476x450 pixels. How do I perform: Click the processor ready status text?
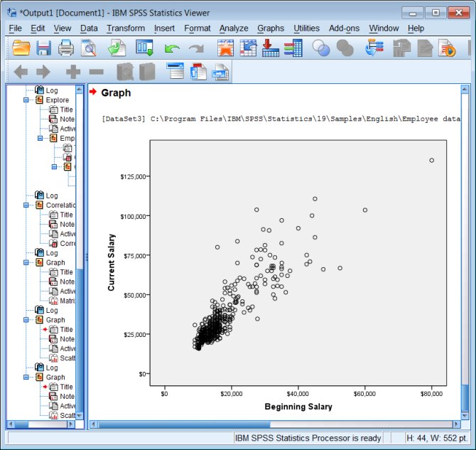tap(308, 438)
